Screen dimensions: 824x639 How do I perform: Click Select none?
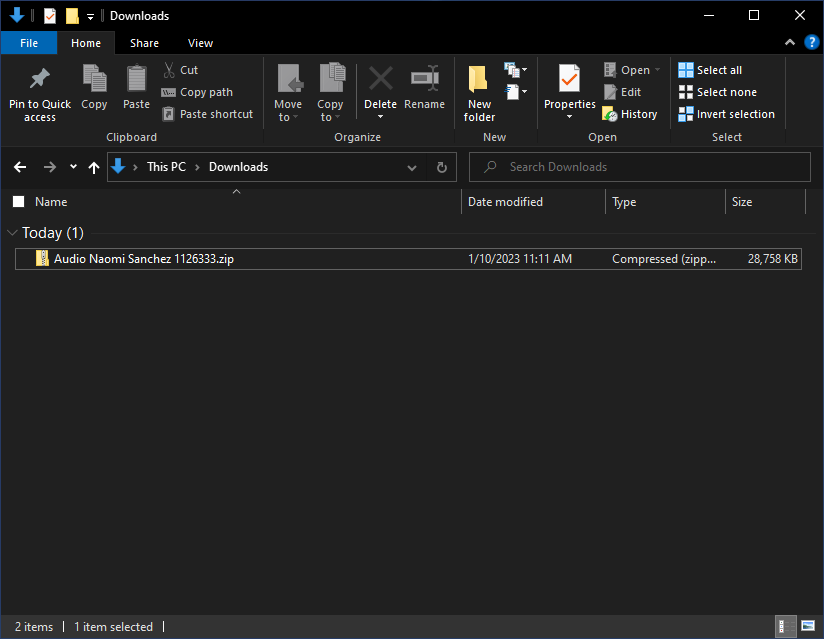(x=718, y=92)
